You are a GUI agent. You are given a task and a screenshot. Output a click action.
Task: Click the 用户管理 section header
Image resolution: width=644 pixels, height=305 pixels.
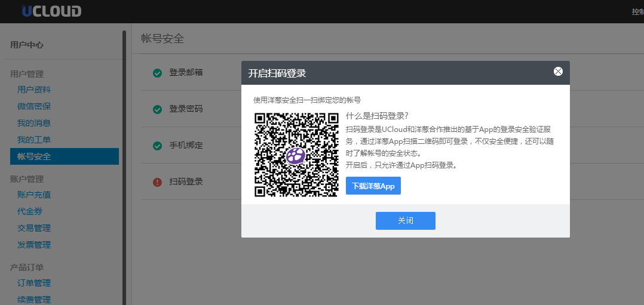click(x=27, y=74)
